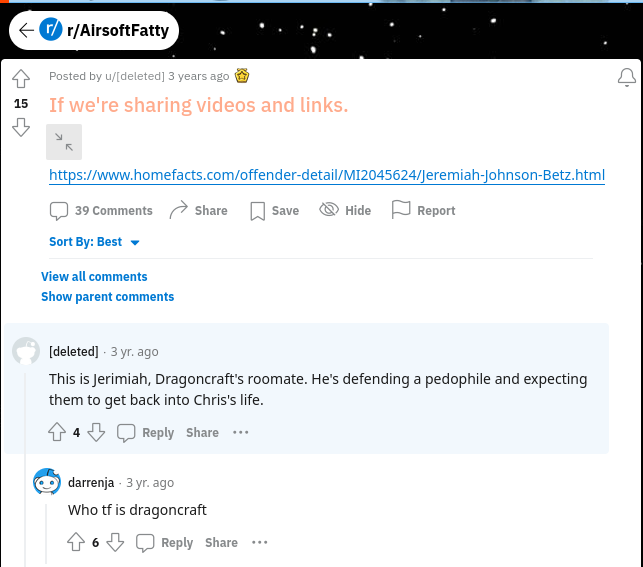Upvote the post with 15 points
Screen dimensions: 643x567
[21, 79]
